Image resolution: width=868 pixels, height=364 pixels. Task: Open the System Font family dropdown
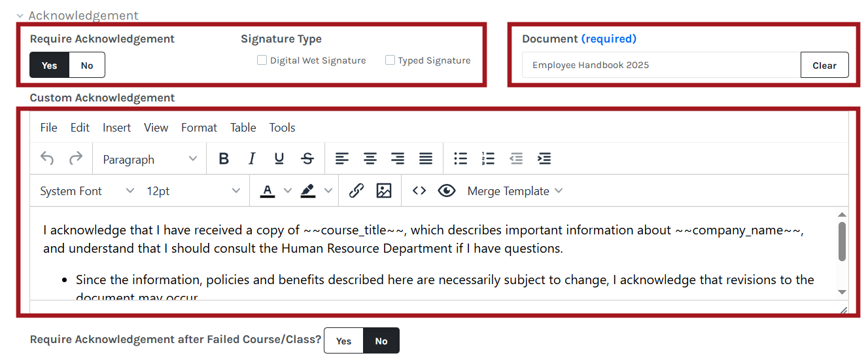[87, 191]
